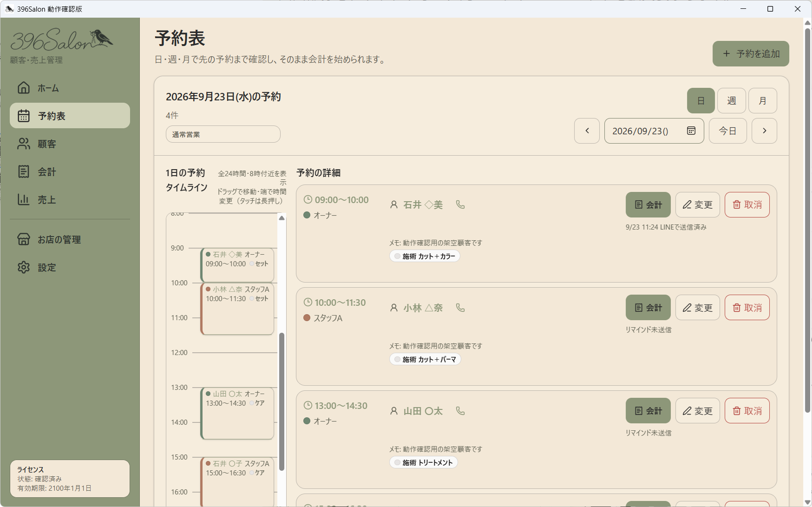The image size is (812, 507).
Task: Select the 小林 △奈 timeline block at 10:00
Action: (x=237, y=309)
